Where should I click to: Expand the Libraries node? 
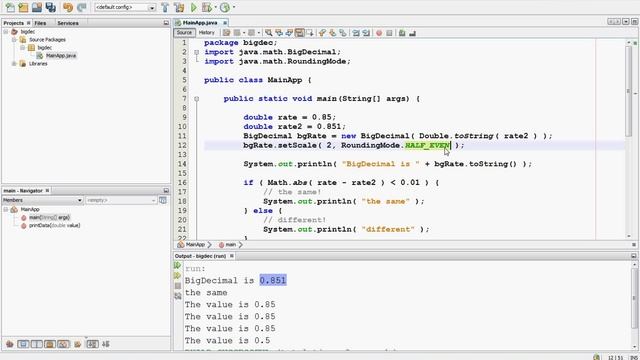[14, 64]
